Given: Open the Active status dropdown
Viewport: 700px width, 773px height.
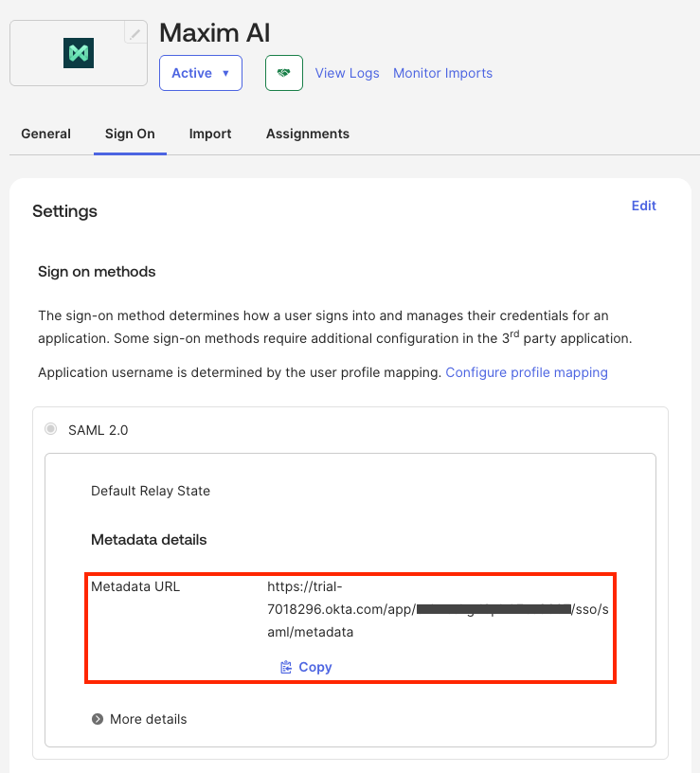Looking at the screenshot, I should [200, 73].
